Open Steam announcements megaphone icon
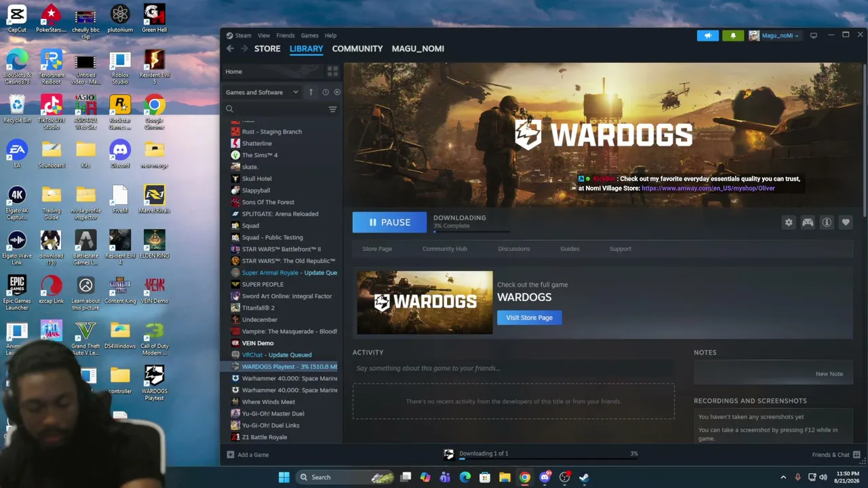868x488 pixels. 707,35
